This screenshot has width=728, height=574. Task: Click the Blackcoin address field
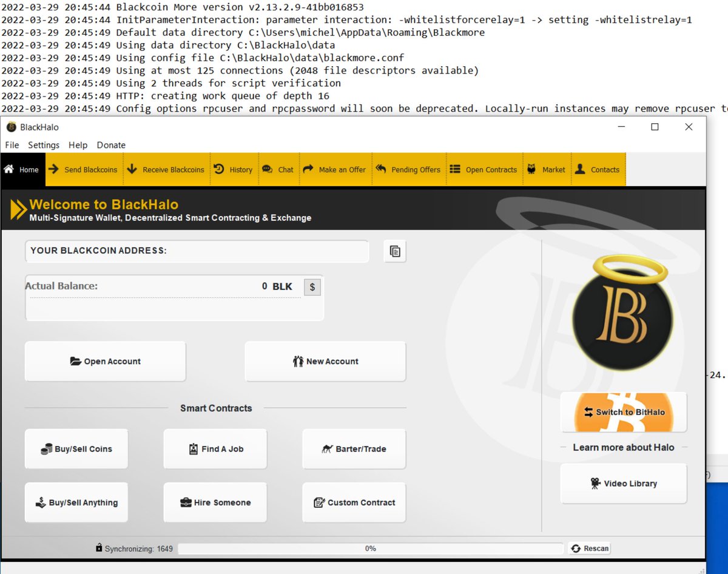click(197, 251)
